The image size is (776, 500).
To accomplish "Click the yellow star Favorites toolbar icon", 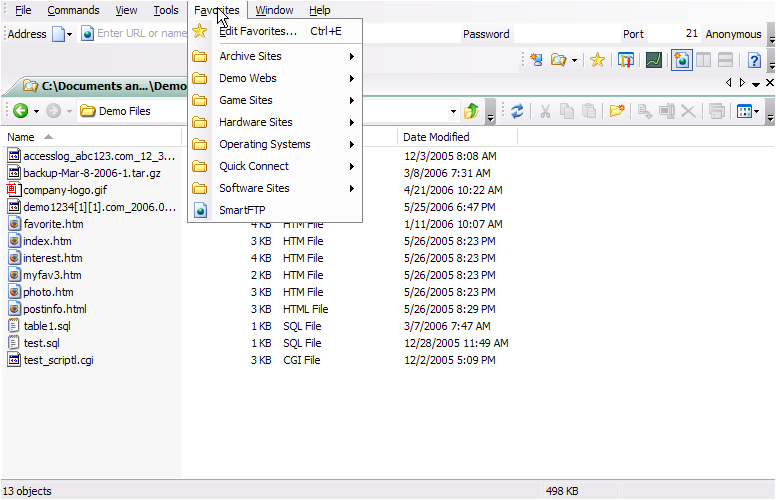I will [x=597, y=60].
